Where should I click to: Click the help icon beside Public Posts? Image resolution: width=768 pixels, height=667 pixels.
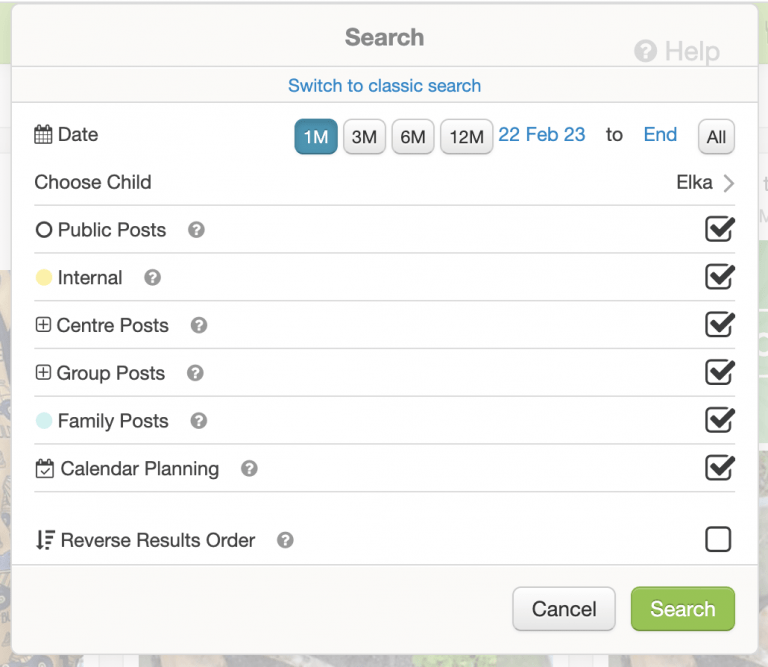pyautogui.click(x=197, y=230)
